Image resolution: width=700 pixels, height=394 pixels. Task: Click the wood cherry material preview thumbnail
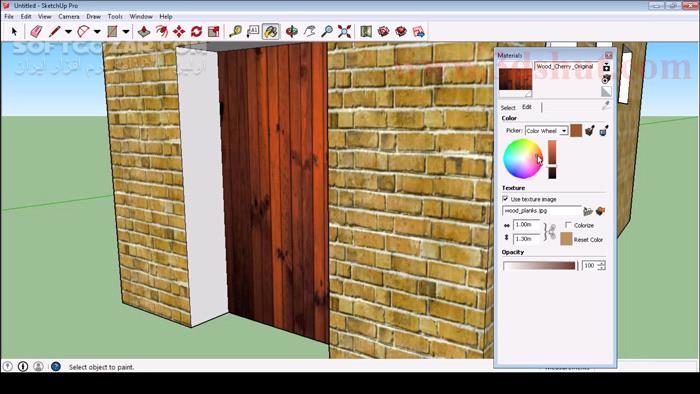(515, 79)
